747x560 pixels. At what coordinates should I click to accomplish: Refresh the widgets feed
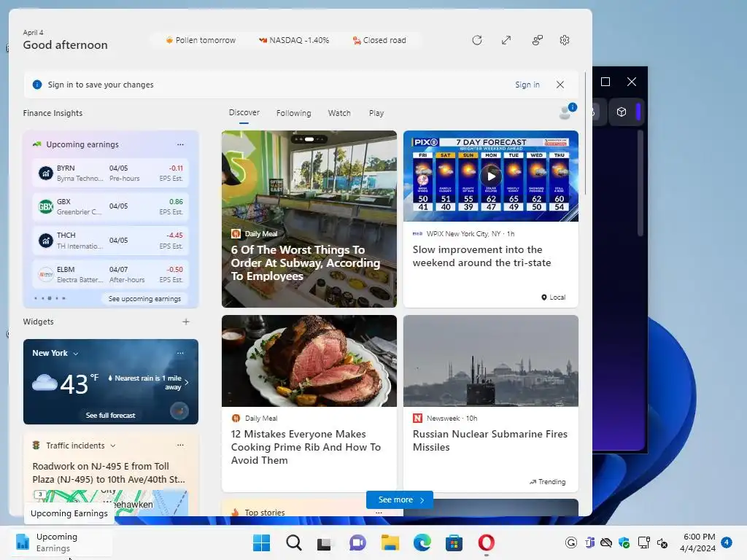[477, 41]
